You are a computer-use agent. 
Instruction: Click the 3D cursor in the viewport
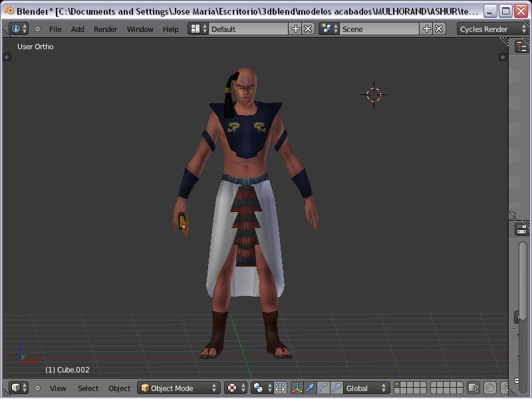coord(374,94)
